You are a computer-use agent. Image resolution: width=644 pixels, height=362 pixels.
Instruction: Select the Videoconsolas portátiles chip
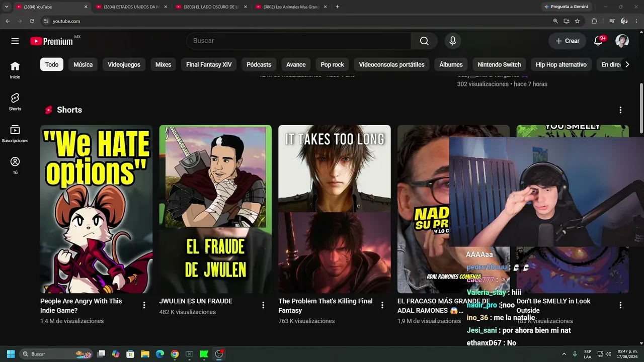391,64
